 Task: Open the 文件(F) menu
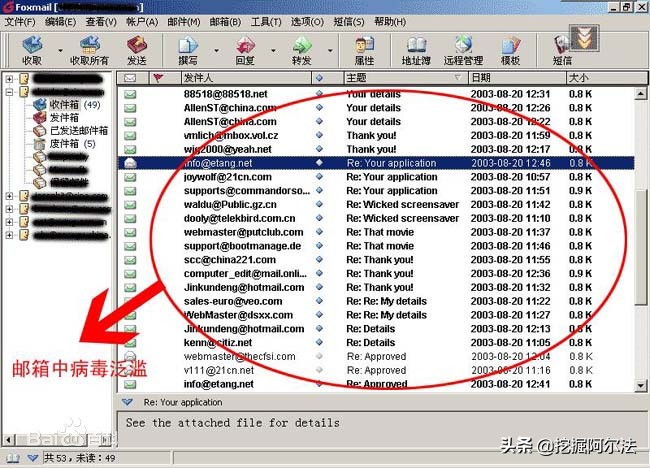[x=20, y=22]
